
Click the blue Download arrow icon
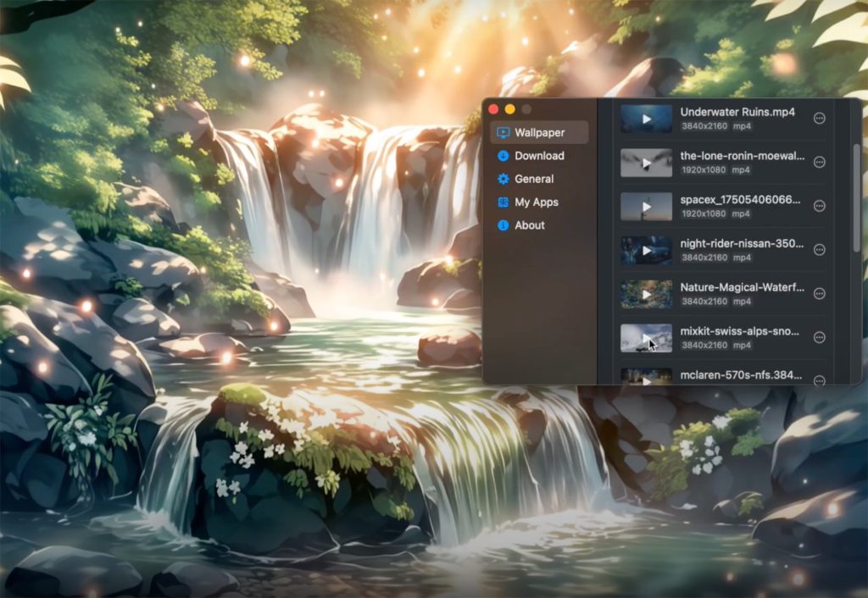[503, 156]
